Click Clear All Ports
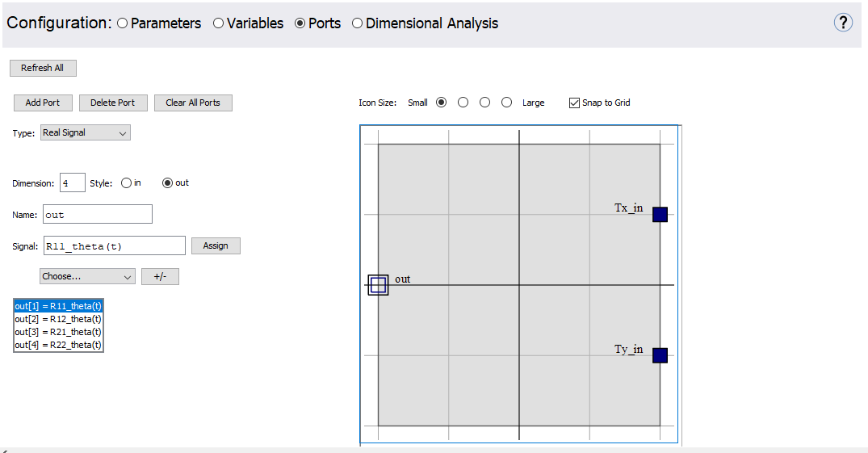 [193, 103]
